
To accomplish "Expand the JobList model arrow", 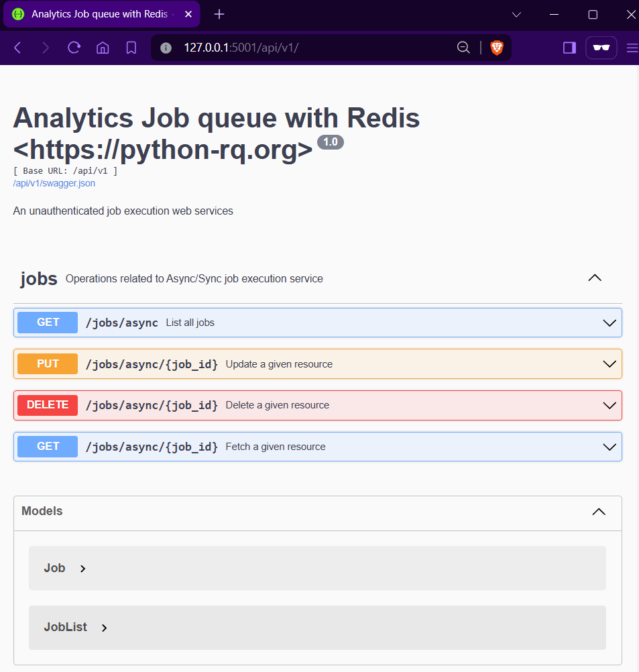I will click(104, 628).
